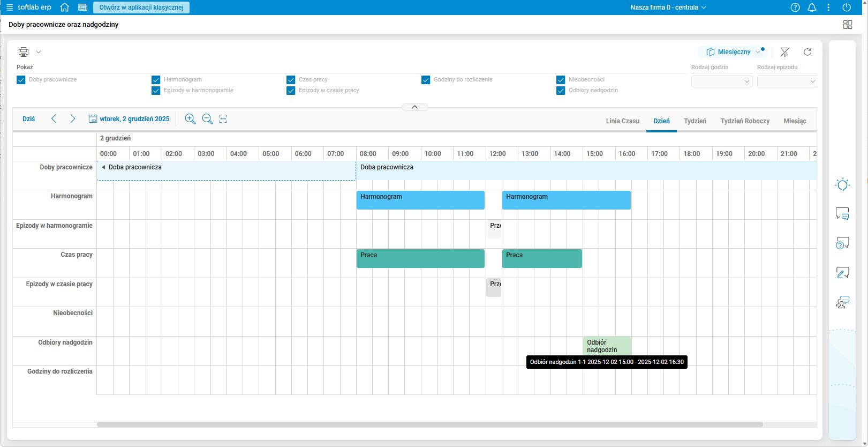Image resolution: width=868 pixels, height=447 pixels.
Task: Toggle the Harmonogram checkbox
Action: (x=156, y=80)
